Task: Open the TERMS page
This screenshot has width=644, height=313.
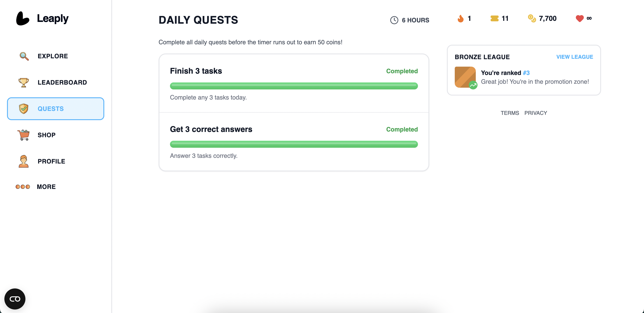Action: tap(510, 113)
